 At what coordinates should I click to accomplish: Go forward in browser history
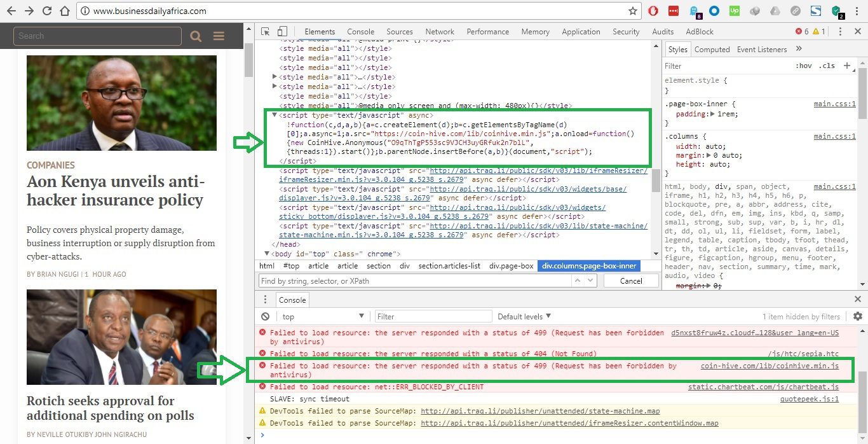[x=29, y=11]
